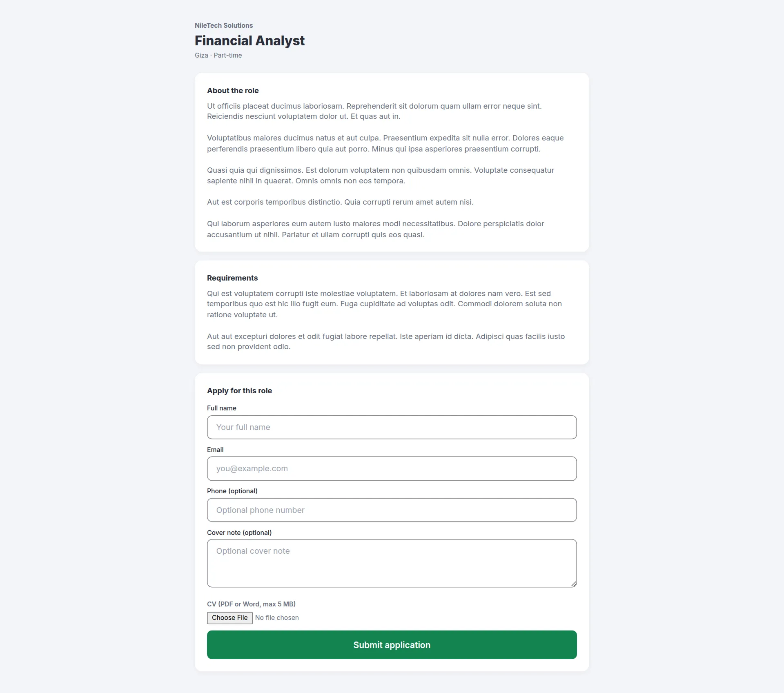Click the Full name input field
Viewport: 784px width, 693px height.
(x=392, y=427)
